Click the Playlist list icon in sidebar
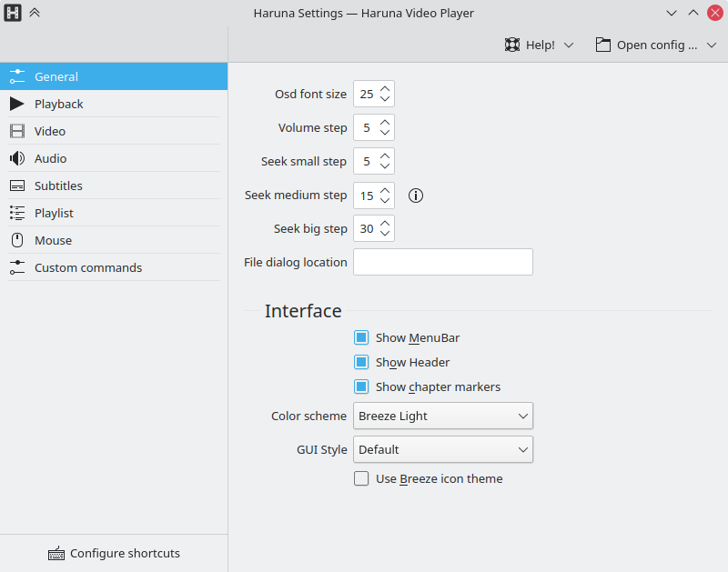This screenshot has width=728, height=572. [16, 213]
